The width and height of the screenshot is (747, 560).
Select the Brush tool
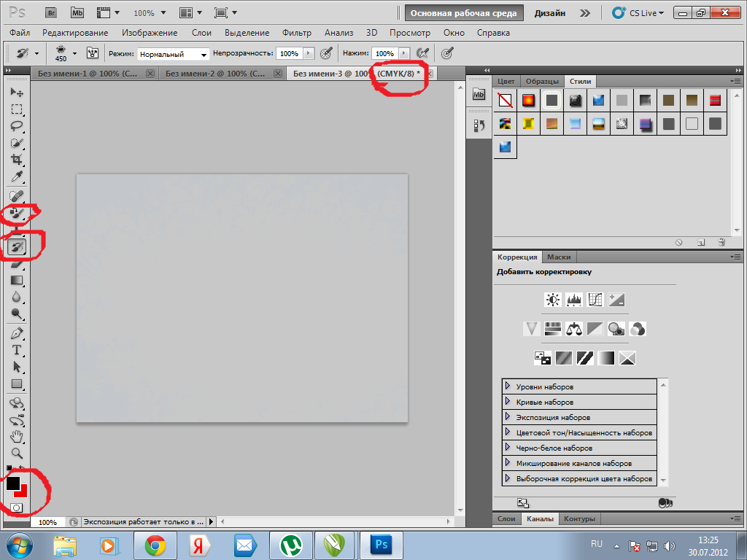pyautogui.click(x=17, y=214)
